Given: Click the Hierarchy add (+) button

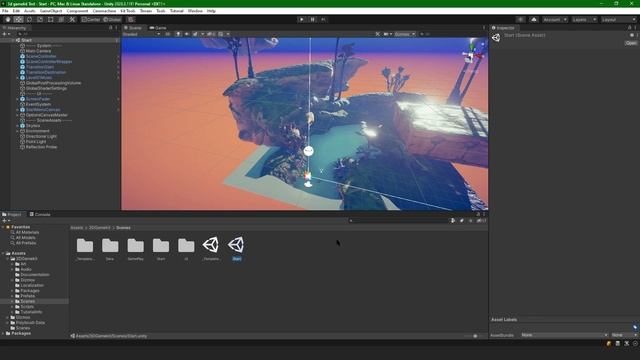Looking at the screenshot, I should click(6, 34).
